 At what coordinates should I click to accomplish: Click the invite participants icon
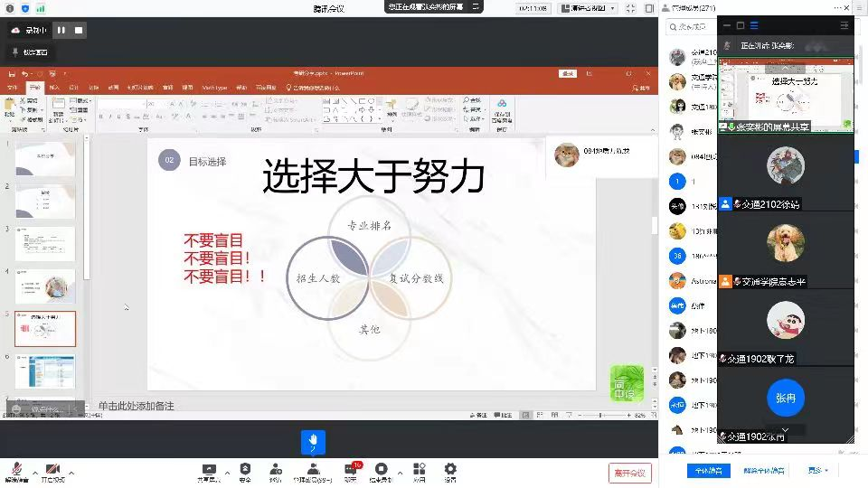[275, 471]
